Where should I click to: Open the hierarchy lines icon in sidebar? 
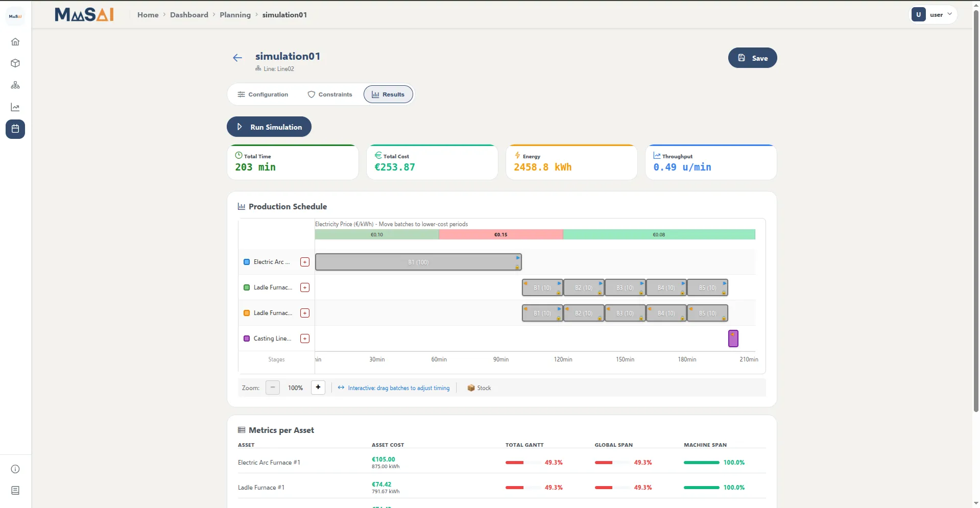(15, 85)
